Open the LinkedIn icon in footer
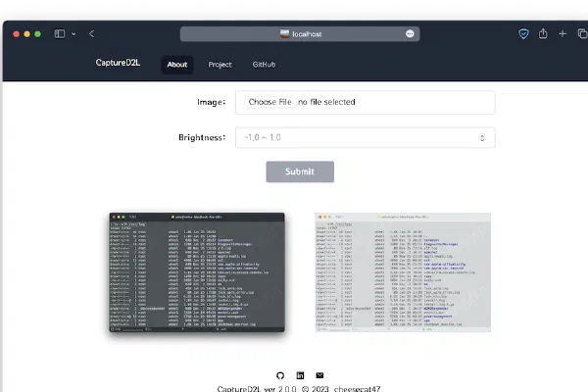The image size is (588, 392). pos(299,375)
